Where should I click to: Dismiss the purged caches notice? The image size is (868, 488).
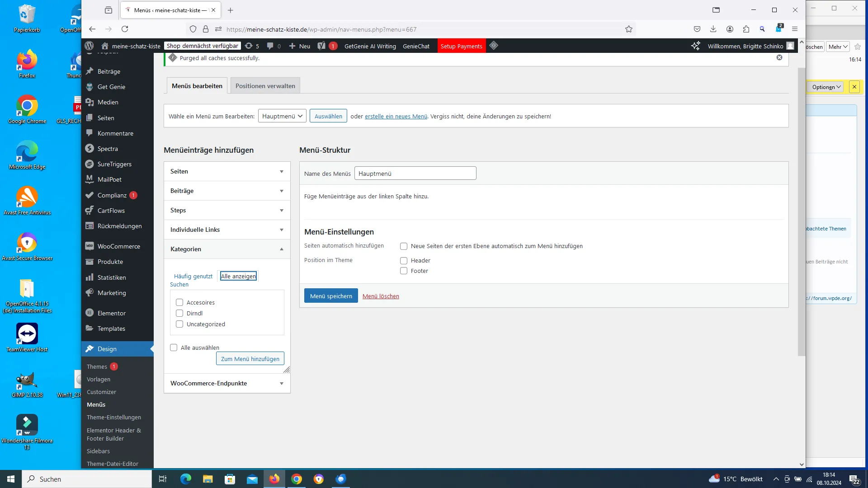tap(779, 57)
